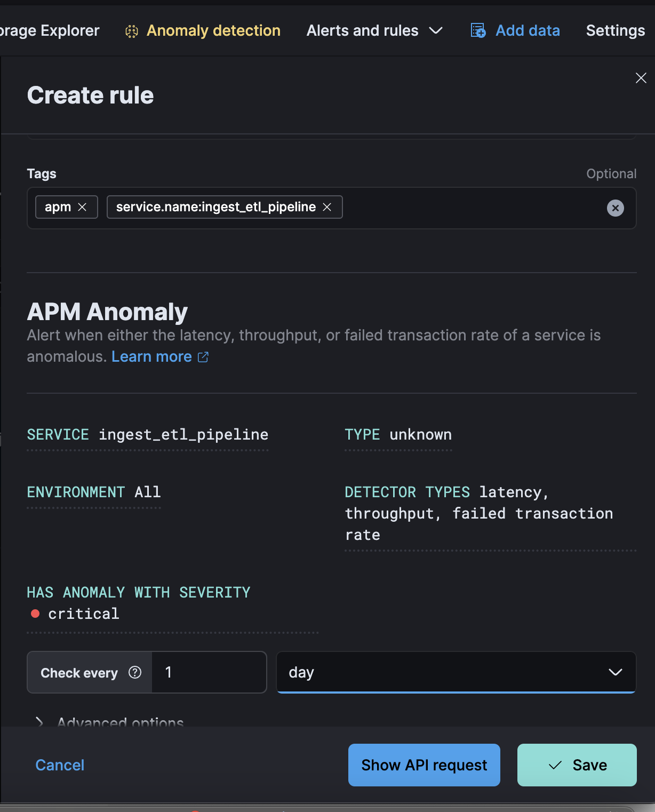Image resolution: width=655 pixels, height=812 pixels.
Task: Open the day interval unit dropdown
Action: click(456, 672)
